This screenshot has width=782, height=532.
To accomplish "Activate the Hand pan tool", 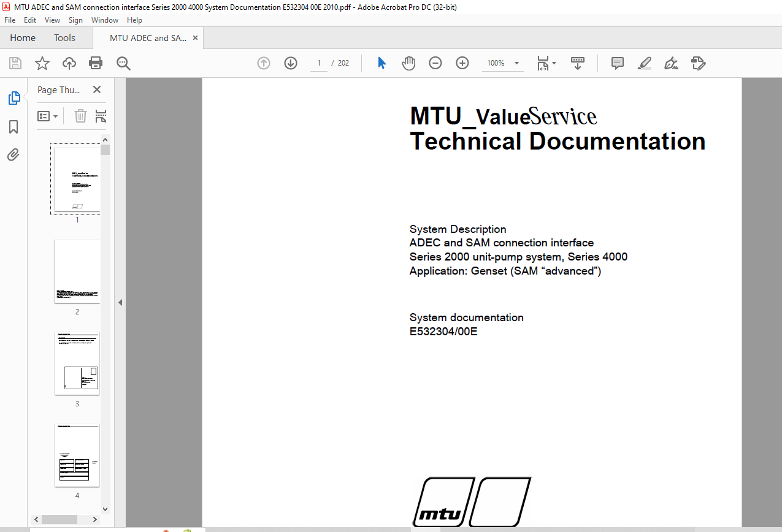I will coord(408,63).
